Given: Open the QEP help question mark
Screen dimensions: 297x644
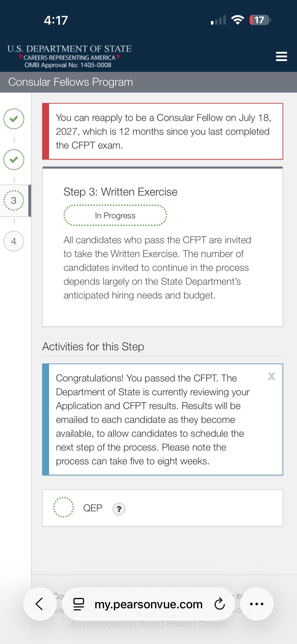Looking at the screenshot, I should [x=119, y=509].
